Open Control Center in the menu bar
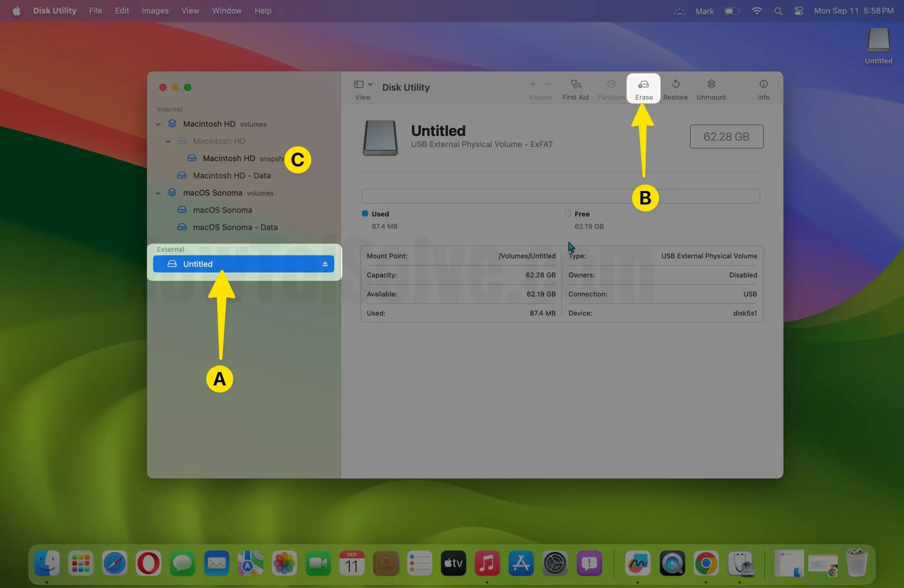The height and width of the screenshot is (588, 904). coord(798,11)
